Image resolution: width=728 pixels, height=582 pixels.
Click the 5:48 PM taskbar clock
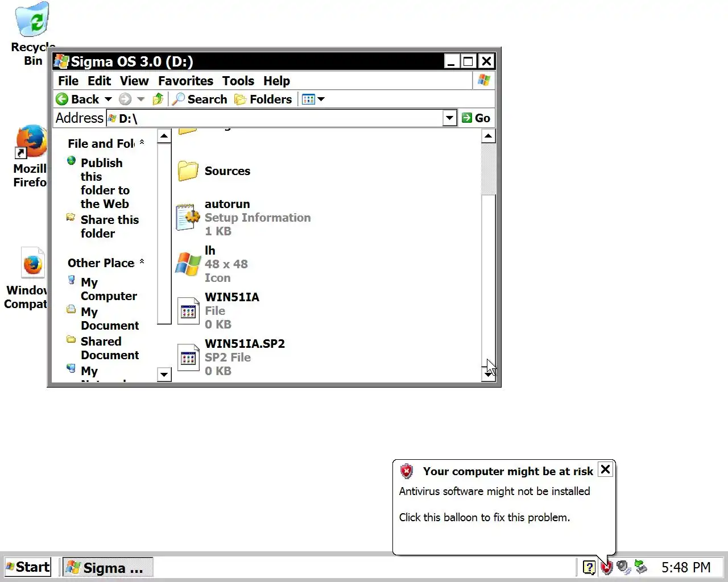coord(686,567)
